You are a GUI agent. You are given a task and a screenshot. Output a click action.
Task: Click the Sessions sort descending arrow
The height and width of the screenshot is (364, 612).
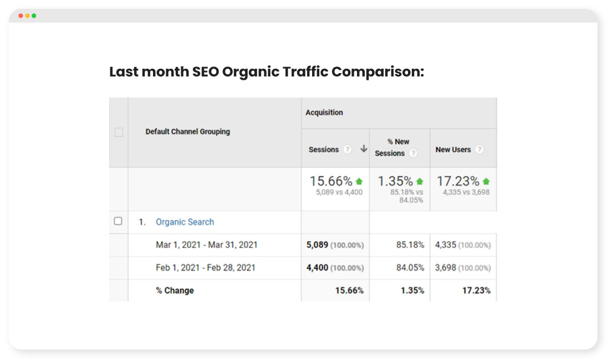click(x=364, y=148)
